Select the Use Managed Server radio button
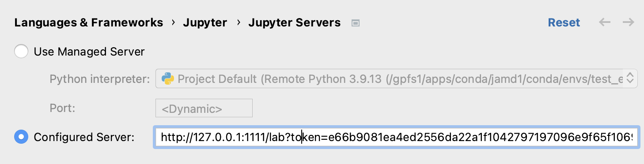Image resolution: width=644 pixels, height=164 pixels. (21, 52)
